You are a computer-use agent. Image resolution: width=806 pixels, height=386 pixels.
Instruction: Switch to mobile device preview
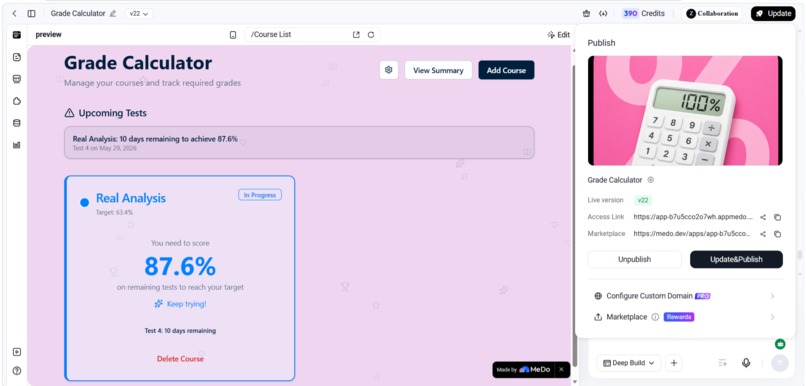coord(233,35)
